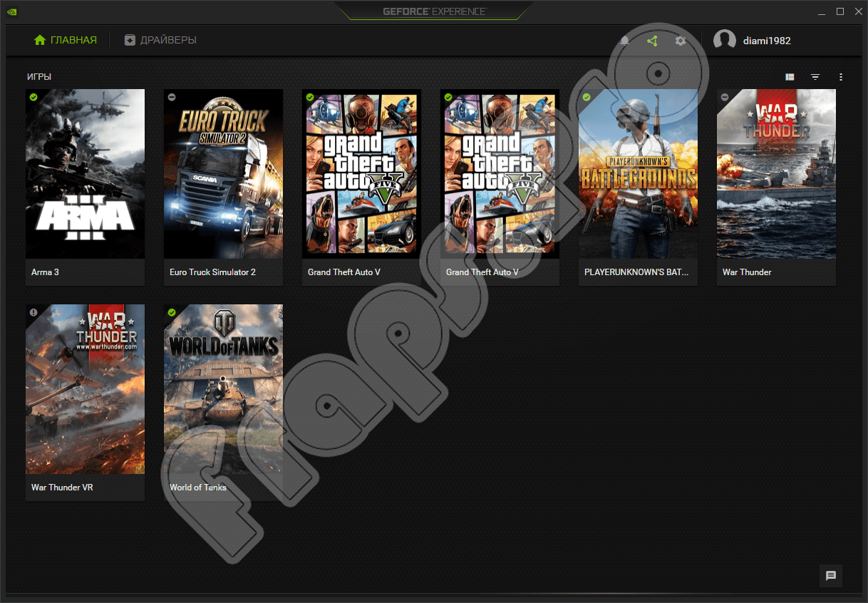Click War Thunder VR warning status badge
This screenshot has height=603, width=868.
coord(33,312)
